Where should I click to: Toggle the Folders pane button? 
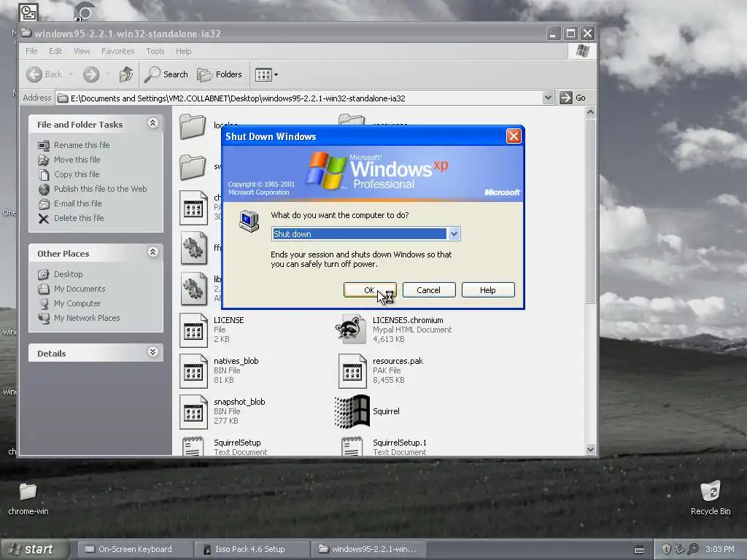pos(220,74)
